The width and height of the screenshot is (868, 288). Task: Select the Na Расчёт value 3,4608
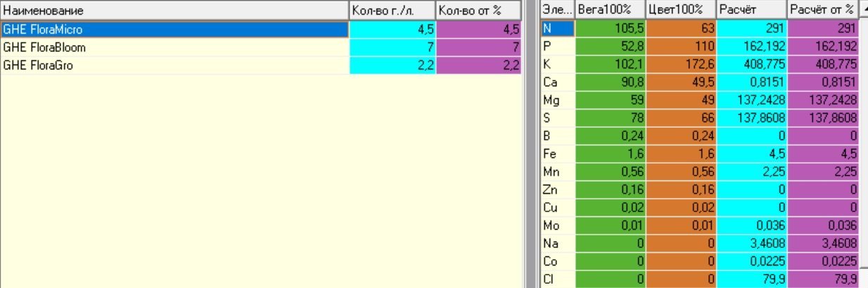click(x=753, y=244)
